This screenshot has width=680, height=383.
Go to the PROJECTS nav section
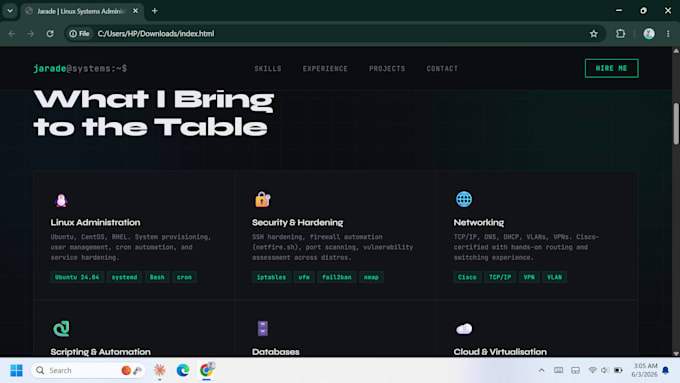387,69
